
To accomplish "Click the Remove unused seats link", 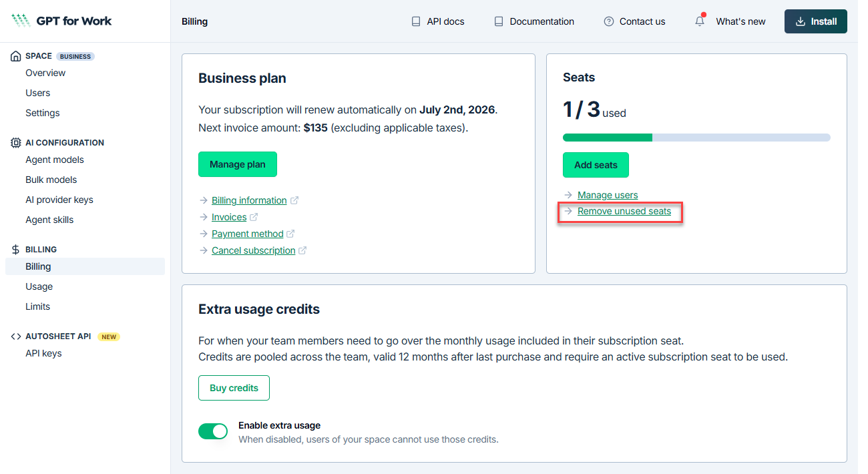I will coord(624,211).
